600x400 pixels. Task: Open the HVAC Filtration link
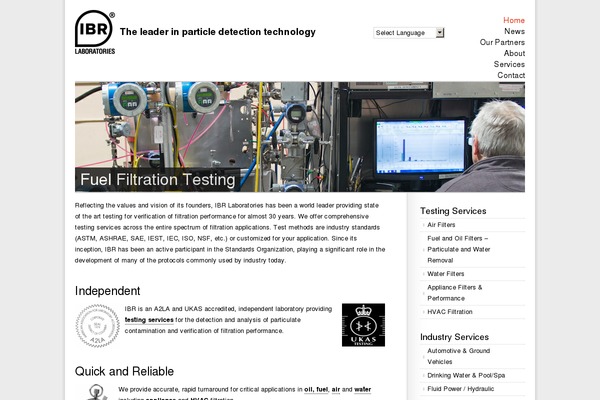coord(450,312)
